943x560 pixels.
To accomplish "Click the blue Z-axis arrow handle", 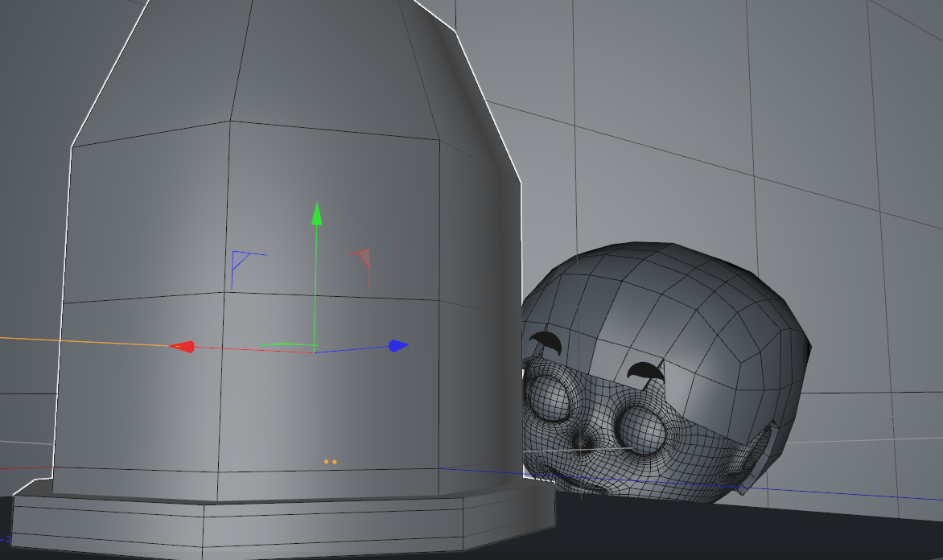I will point(398,346).
